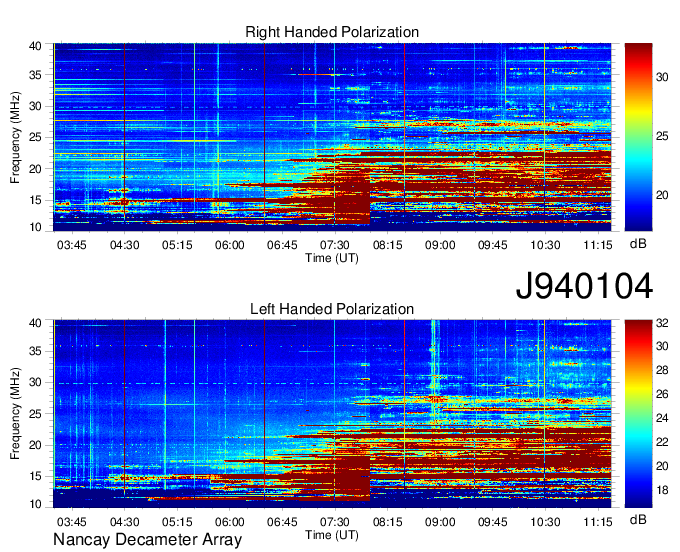Viewport: 680px width, 552px height.
Task: Click the 05:15 tick on top plot
Action: (x=177, y=245)
